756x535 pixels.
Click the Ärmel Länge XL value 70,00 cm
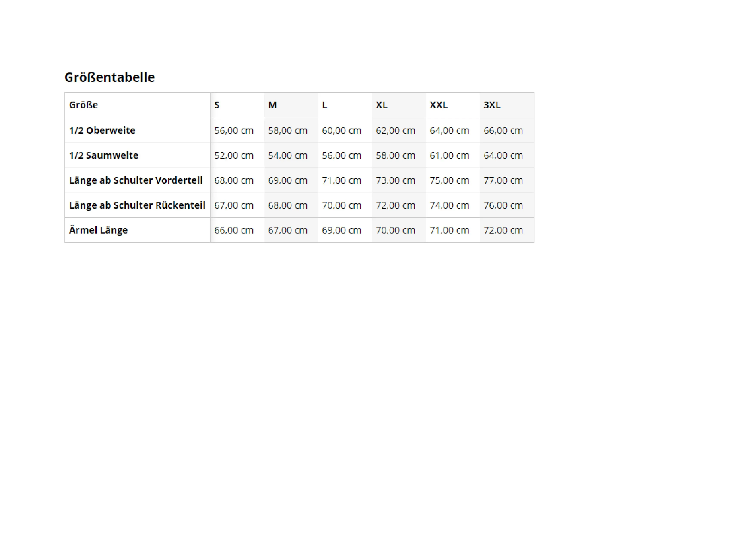[395, 230]
